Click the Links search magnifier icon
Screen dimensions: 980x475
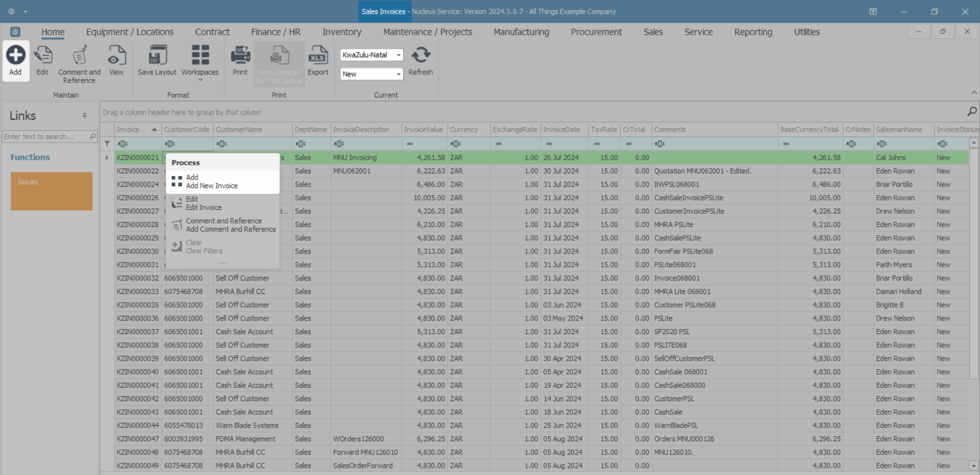93,136
